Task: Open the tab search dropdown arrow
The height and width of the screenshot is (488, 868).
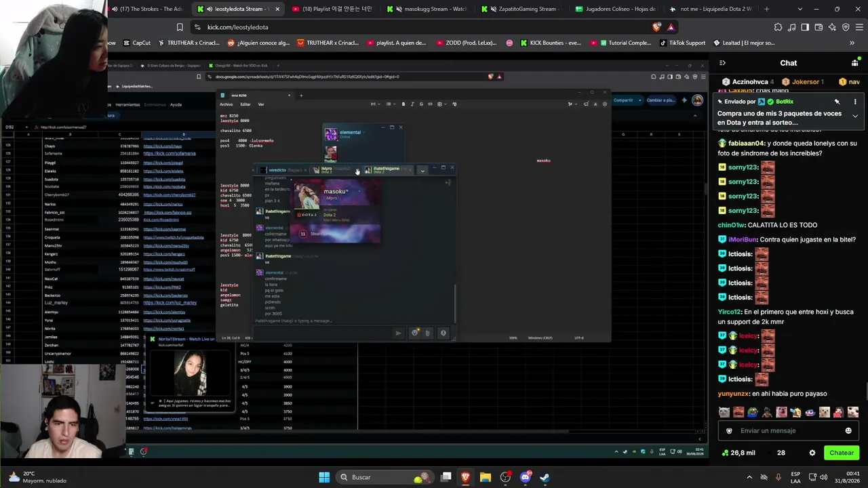Action: click(x=800, y=9)
